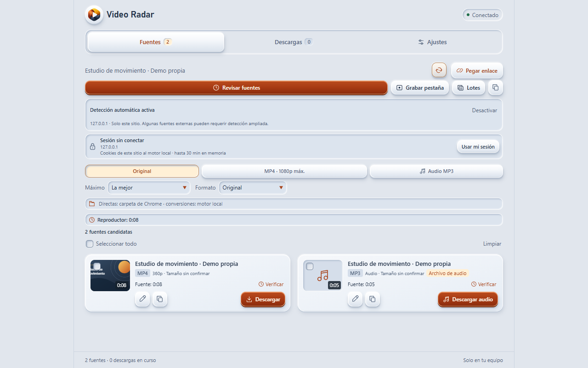
Task: Click the '2 fuentes · 0 descargas en curso' status
Action: 120,360
